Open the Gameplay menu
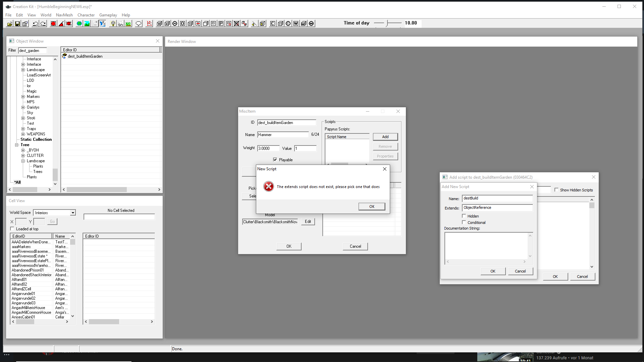The height and width of the screenshot is (362, 644). coord(108,15)
